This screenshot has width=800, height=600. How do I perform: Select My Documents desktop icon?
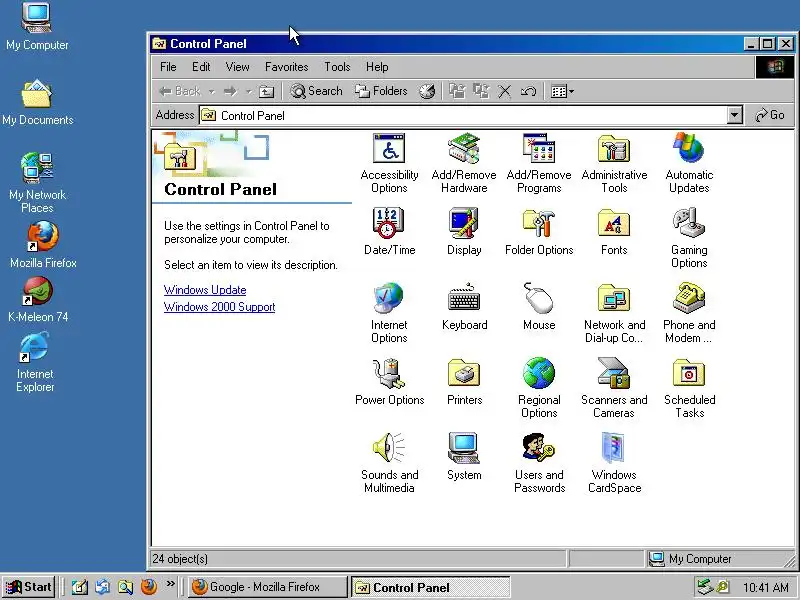(37, 102)
